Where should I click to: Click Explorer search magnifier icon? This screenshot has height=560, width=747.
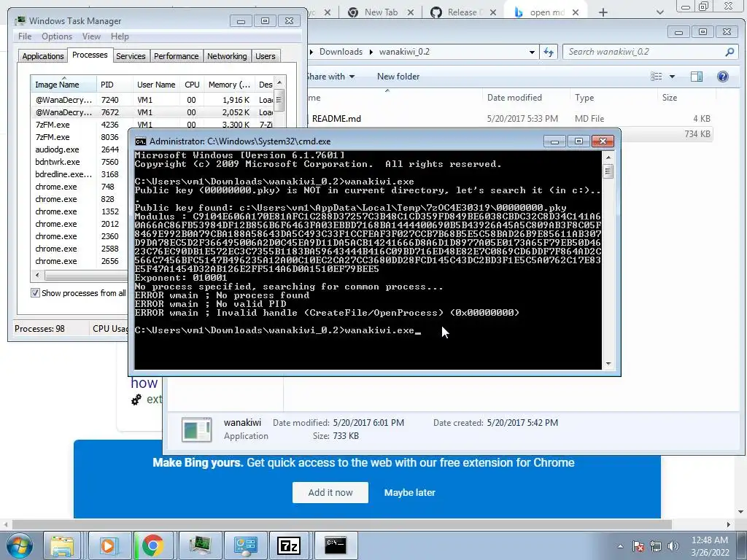[729, 52]
